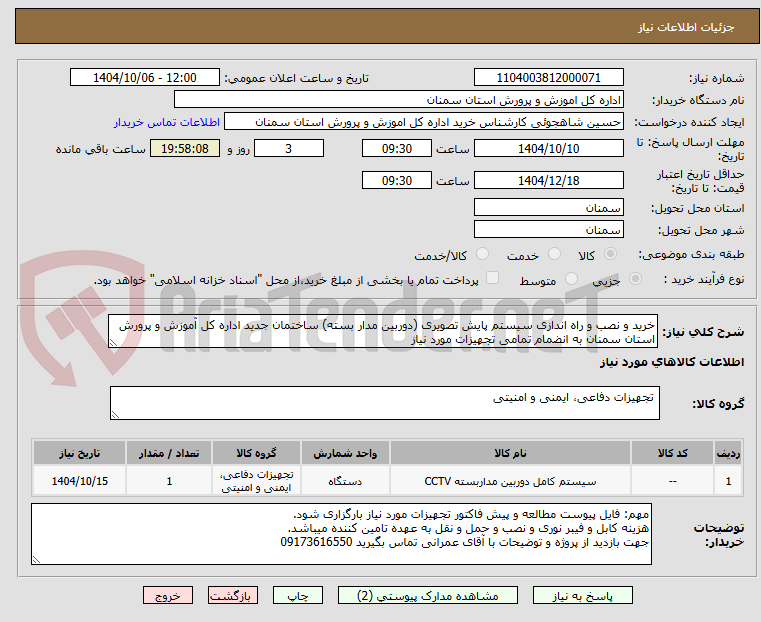Click the گروه کالا column header in table
The image size is (761, 622).
256,453
